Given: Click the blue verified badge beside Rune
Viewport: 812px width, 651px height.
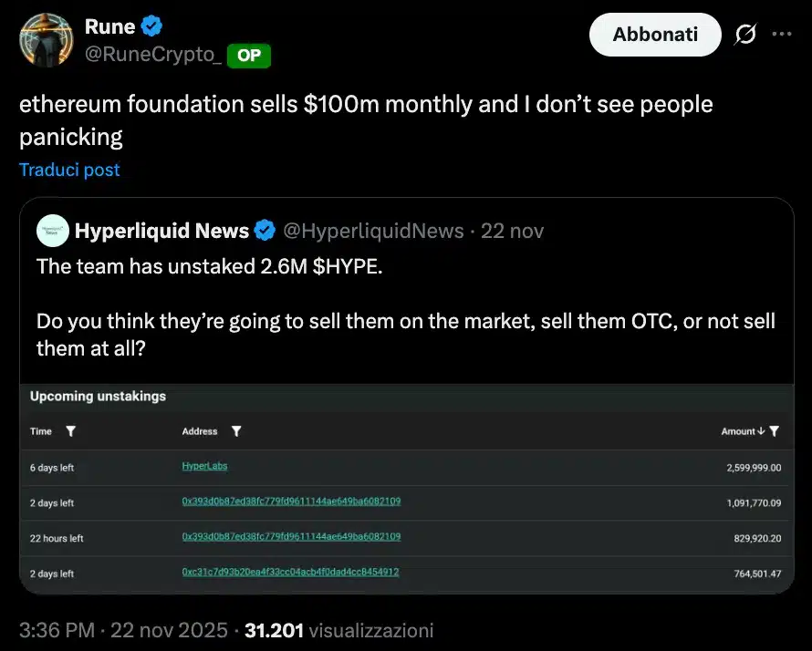Looking at the screenshot, I should pos(151,26).
